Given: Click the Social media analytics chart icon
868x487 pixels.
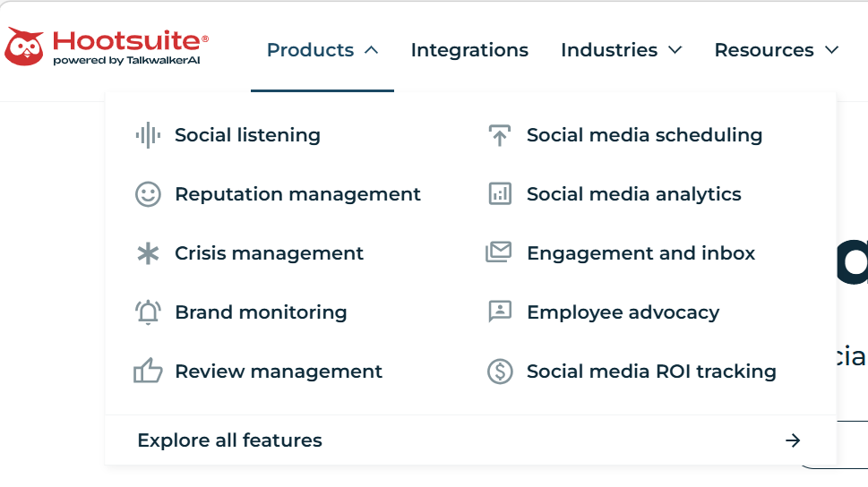Looking at the screenshot, I should [500, 194].
